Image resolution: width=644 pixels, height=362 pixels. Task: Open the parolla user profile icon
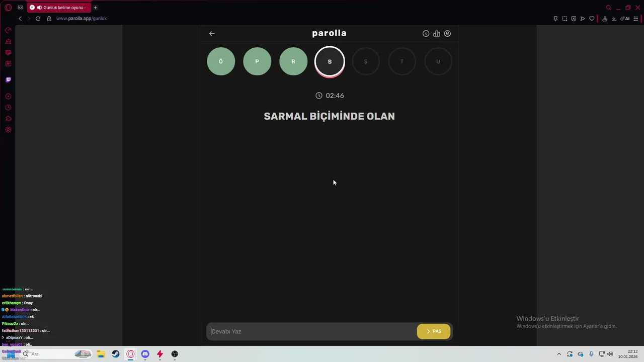click(447, 34)
